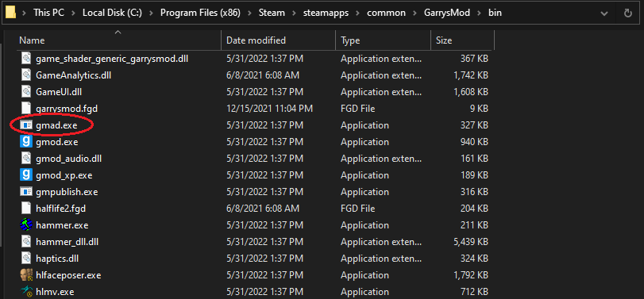Select the gmod_audio.dll file name
Image resolution: width=644 pixels, height=299 pixels.
[x=68, y=159]
